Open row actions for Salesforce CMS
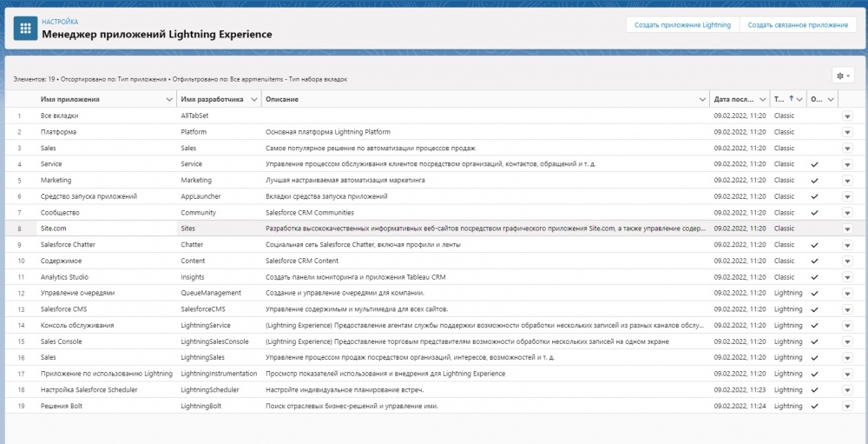The height and width of the screenshot is (444, 868). 847,308
